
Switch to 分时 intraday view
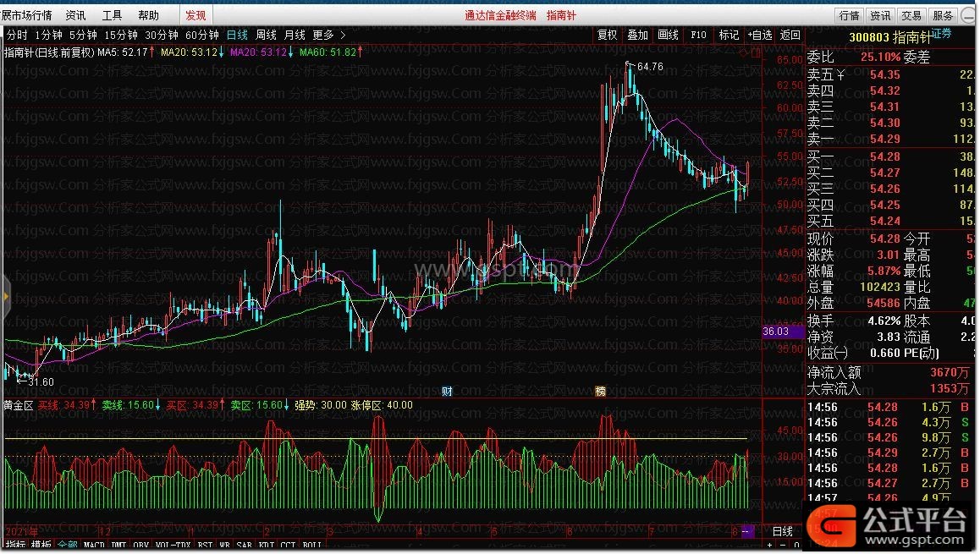tap(17, 35)
